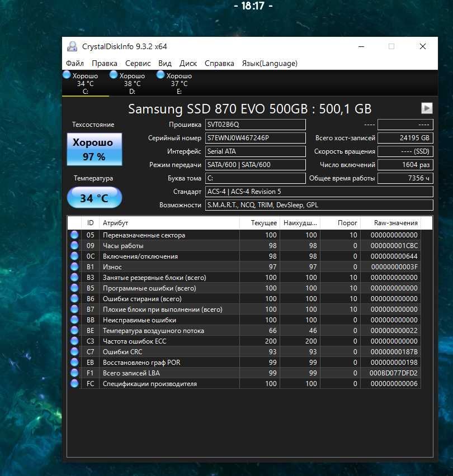Click status icon of row B7 Плохие блоки
The height and width of the screenshot is (476, 453).
pos(74,309)
